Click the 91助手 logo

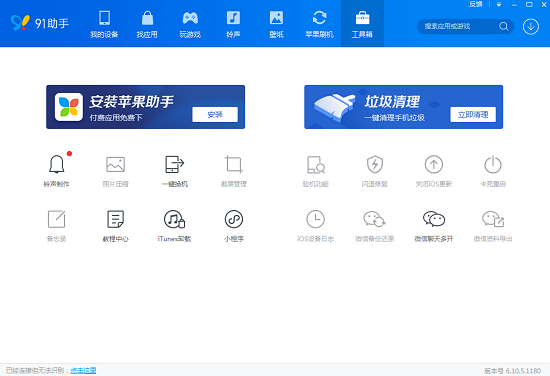[40, 23]
